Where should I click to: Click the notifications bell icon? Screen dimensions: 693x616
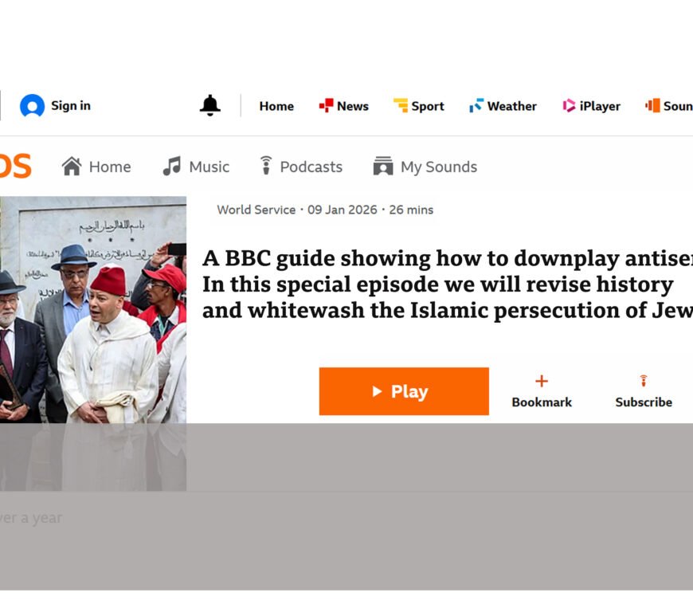click(x=211, y=104)
